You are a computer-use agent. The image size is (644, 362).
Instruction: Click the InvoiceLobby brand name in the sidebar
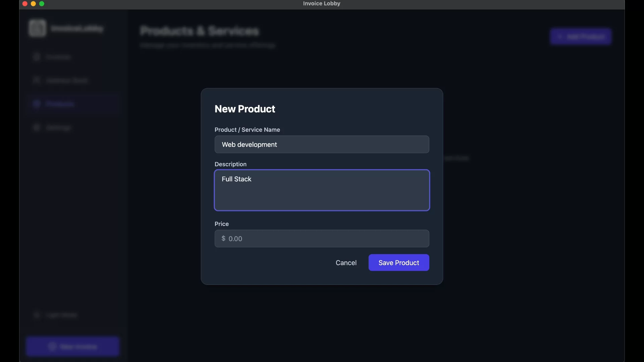click(x=77, y=28)
